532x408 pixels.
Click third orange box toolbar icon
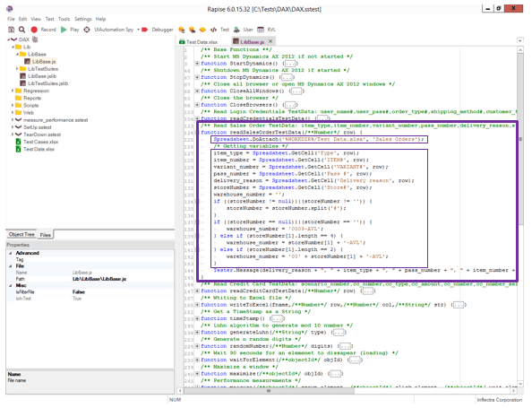click(202, 30)
